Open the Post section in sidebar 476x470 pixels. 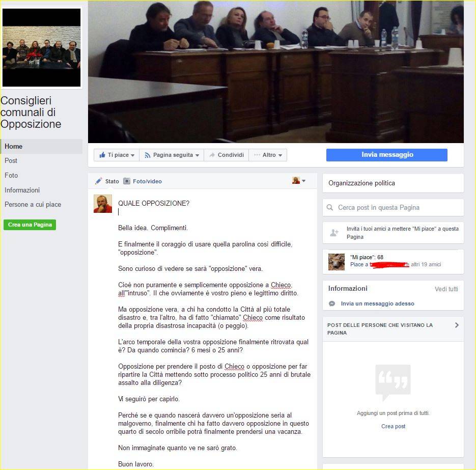11,160
